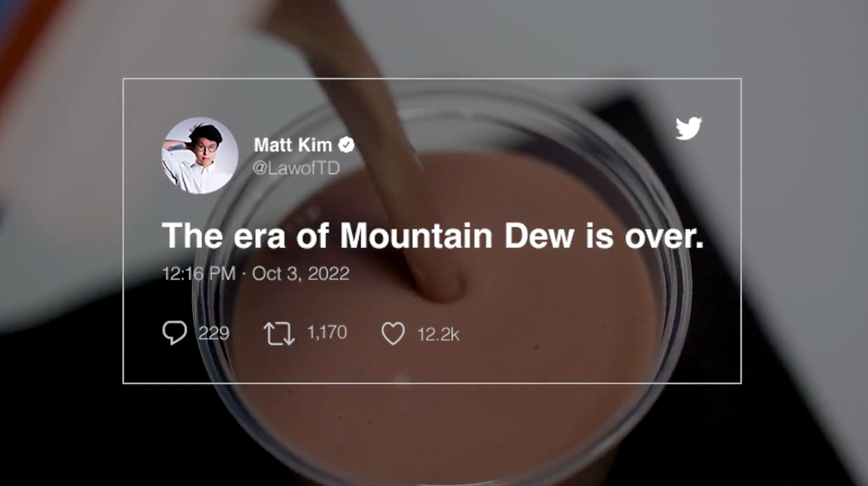Viewport: 868px width, 486px height.
Task: Open Matt Kim's profile picture
Action: [x=200, y=155]
